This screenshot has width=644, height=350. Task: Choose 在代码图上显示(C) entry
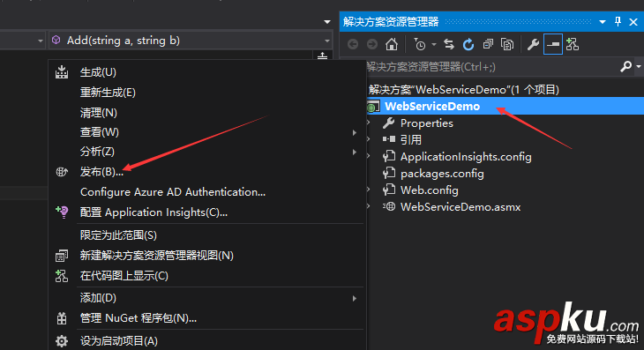207,276
